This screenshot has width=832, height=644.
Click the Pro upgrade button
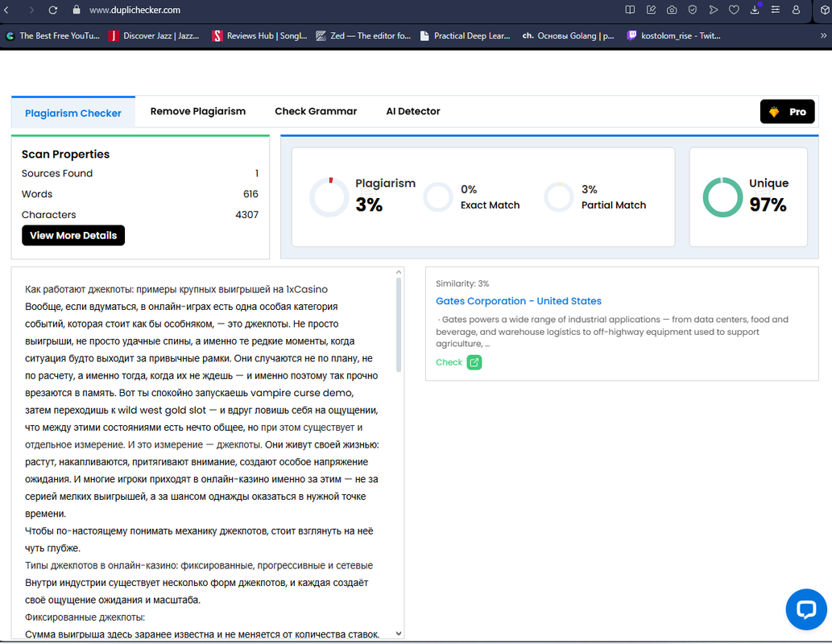tap(787, 111)
